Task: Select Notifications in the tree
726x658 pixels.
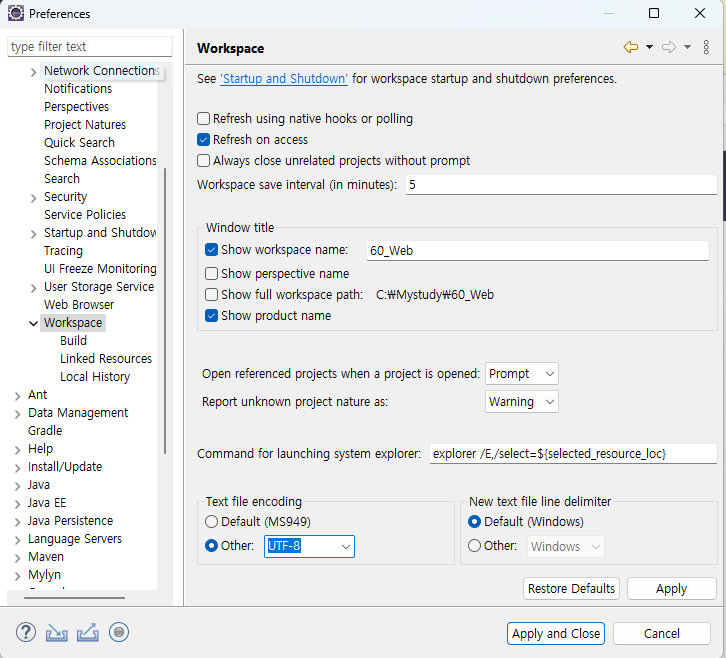Action: coord(78,88)
